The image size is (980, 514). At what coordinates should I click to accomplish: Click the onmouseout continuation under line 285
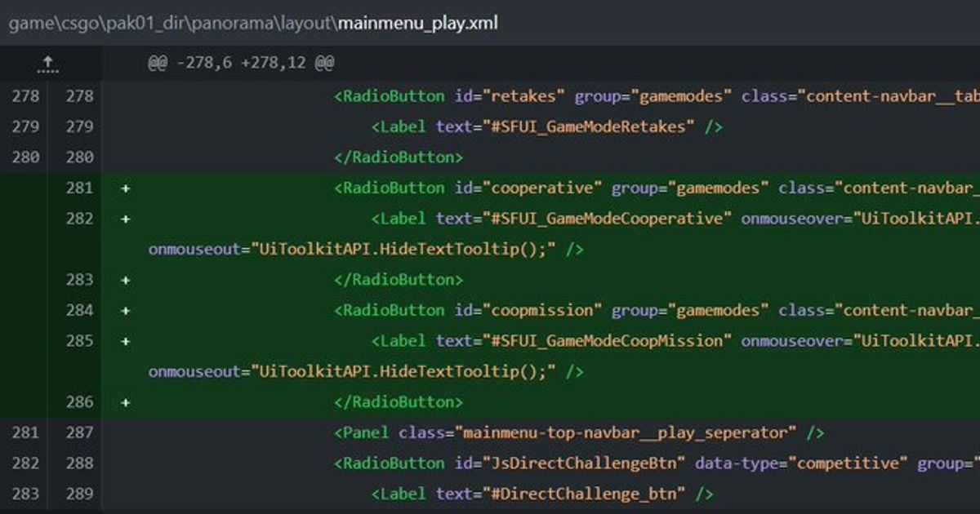point(366,371)
